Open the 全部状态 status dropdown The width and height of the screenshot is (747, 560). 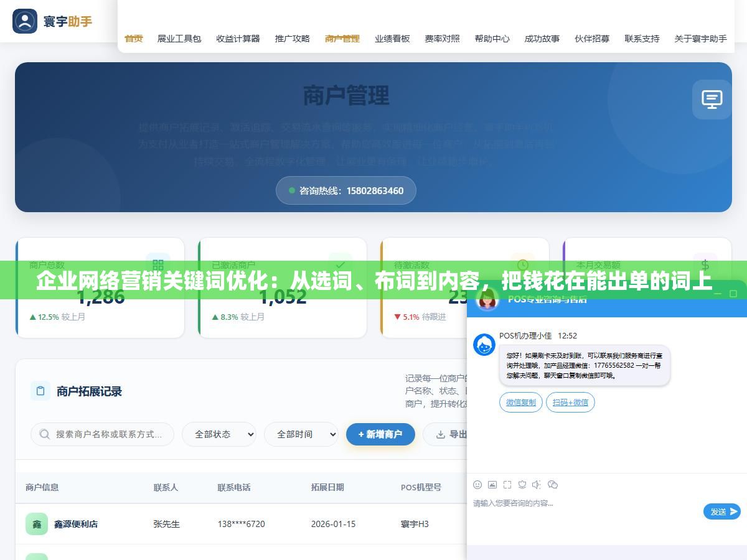219,434
